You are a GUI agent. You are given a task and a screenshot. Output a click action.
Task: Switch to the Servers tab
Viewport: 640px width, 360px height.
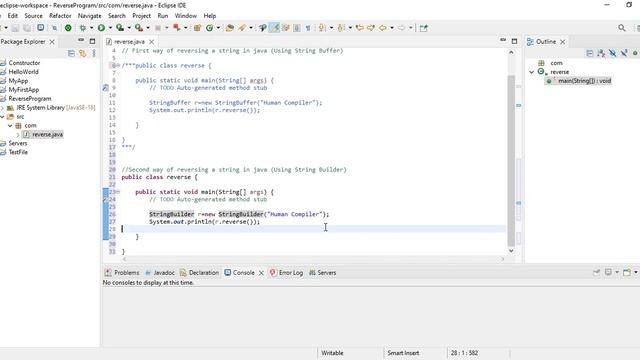point(322,273)
